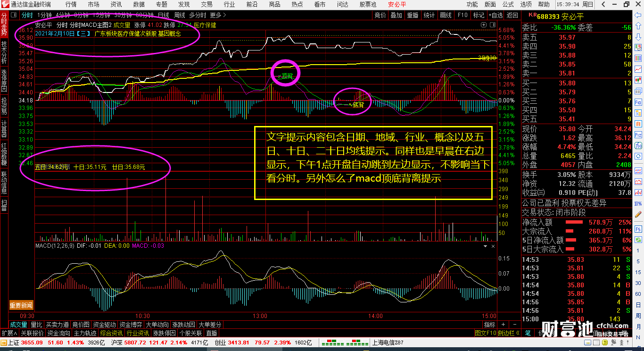Screen dimensions: 644x351
Task: Open the 公式 menu
Action: (508, 4)
